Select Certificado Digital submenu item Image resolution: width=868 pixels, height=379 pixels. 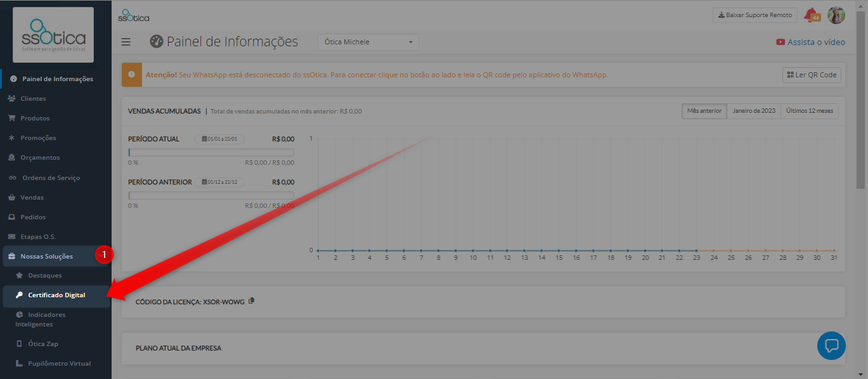coord(56,295)
